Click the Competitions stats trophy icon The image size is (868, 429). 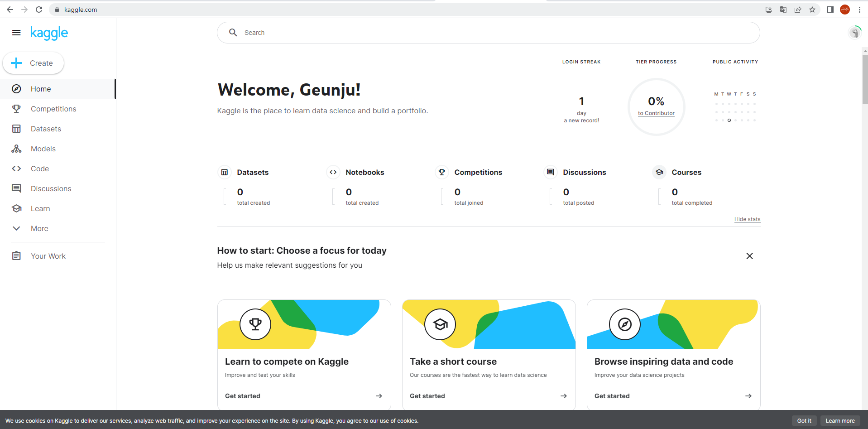[x=442, y=172]
